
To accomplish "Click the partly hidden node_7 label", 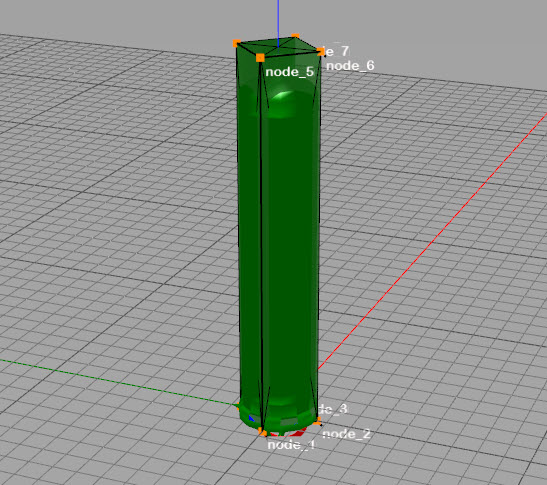I will [x=336, y=51].
